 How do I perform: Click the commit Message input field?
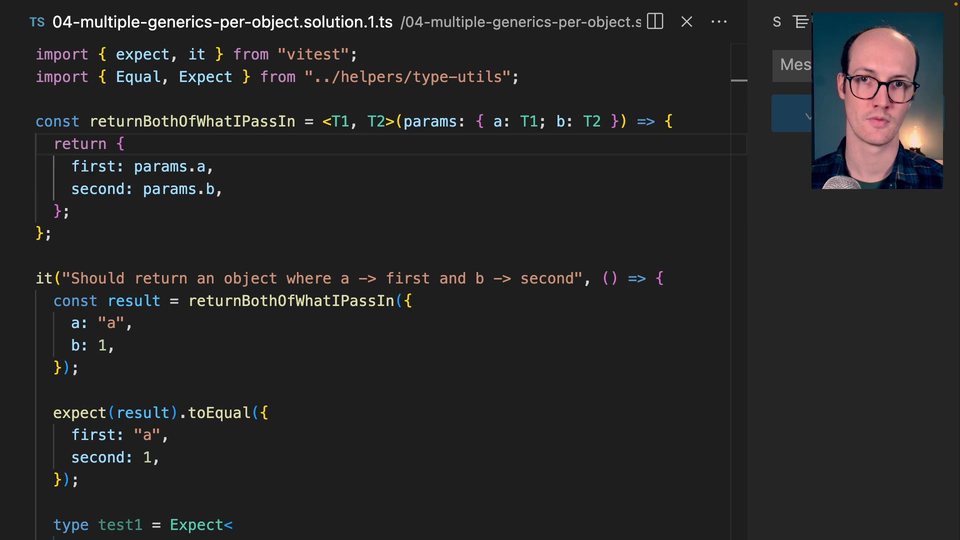pos(793,65)
